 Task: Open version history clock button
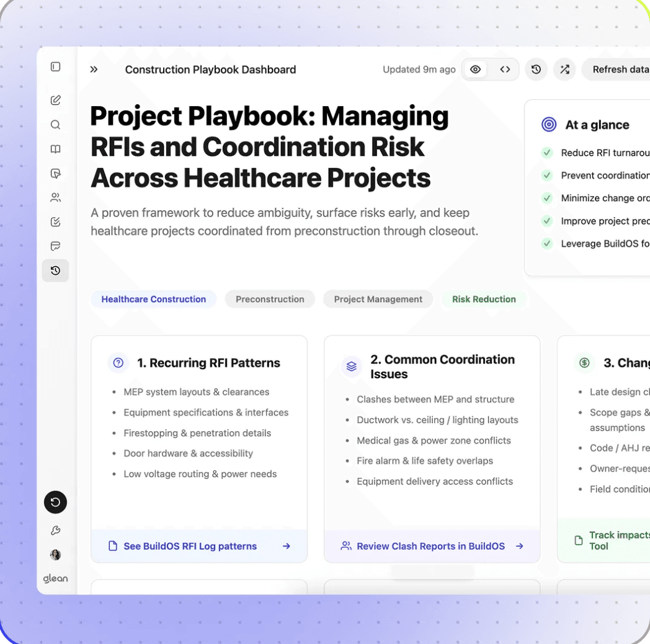536,69
